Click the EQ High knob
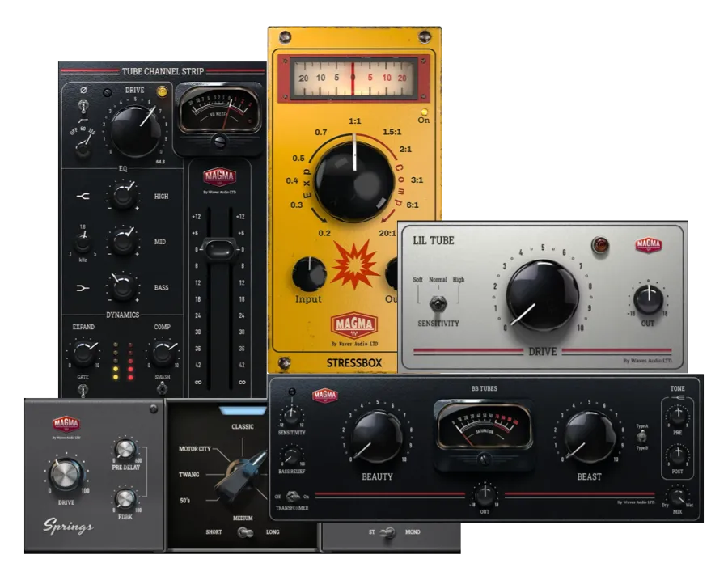Viewport: 728px width, 580px height. point(124,195)
